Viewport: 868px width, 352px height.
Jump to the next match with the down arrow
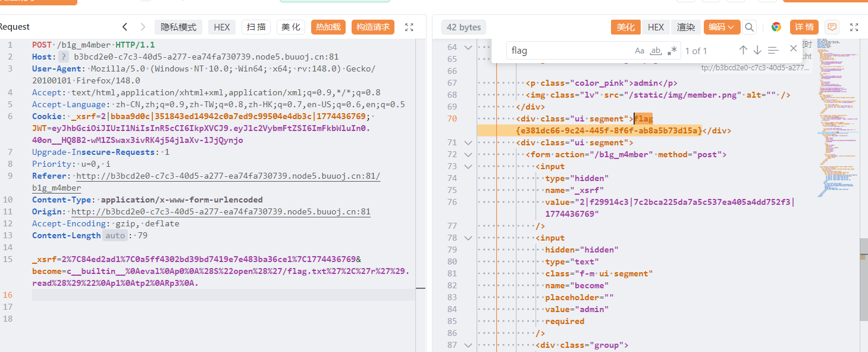pyautogui.click(x=757, y=50)
